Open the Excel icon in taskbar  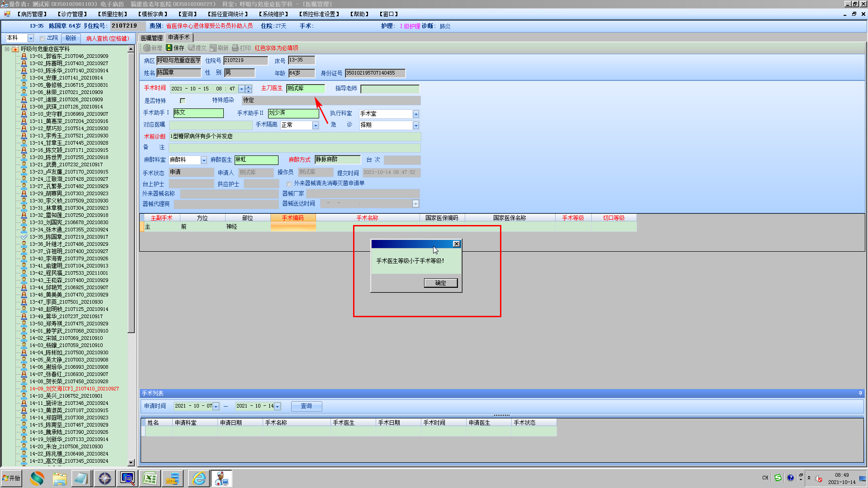[x=150, y=479]
